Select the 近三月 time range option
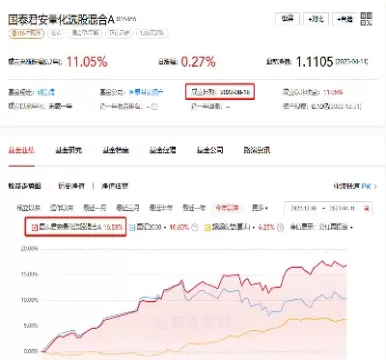Viewport: 386px width, 360px height. pyautogui.click(x=128, y=208)
